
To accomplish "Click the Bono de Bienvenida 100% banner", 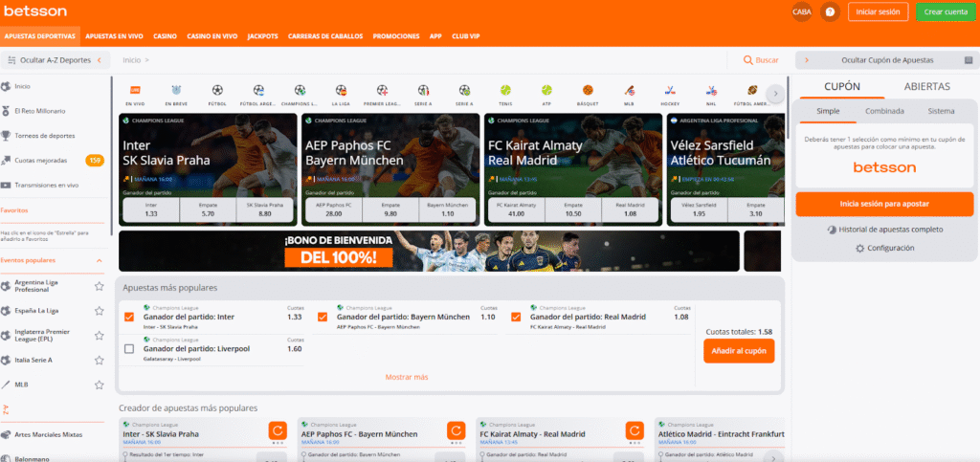I will coord(429,251).
